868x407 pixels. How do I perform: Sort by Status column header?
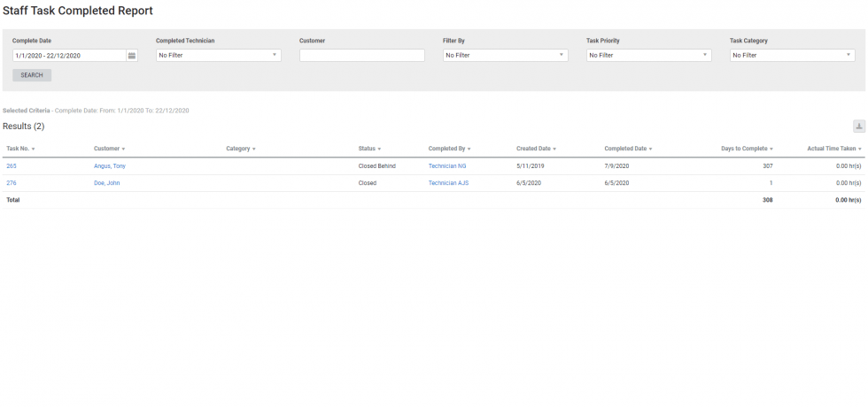click(368, 149)
